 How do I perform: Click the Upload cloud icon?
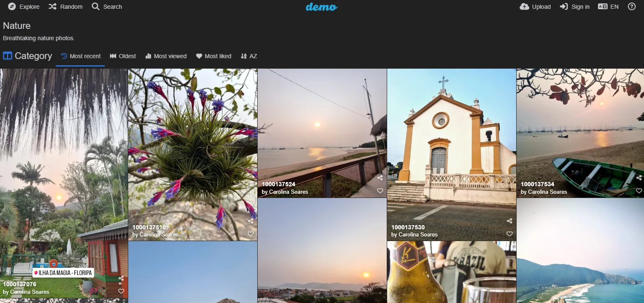tap(525, 6)
